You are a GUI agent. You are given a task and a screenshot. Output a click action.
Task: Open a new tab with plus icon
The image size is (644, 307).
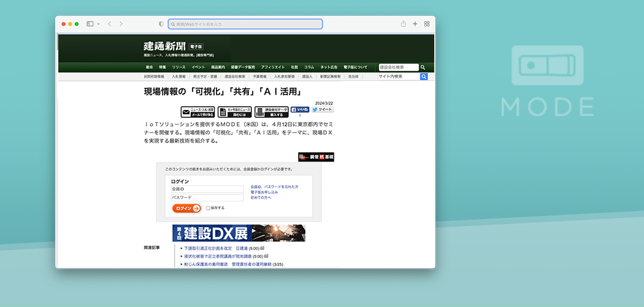pyautogui.click(x=415, y=24)
